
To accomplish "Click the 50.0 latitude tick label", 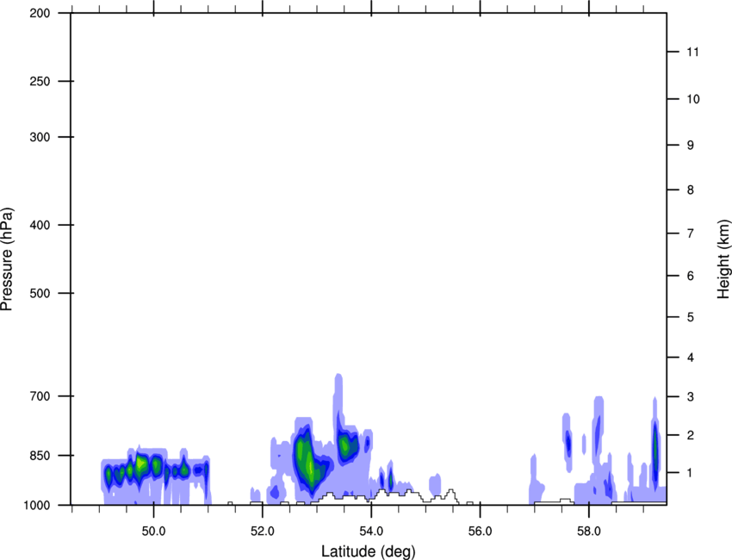I will [153, 532].
